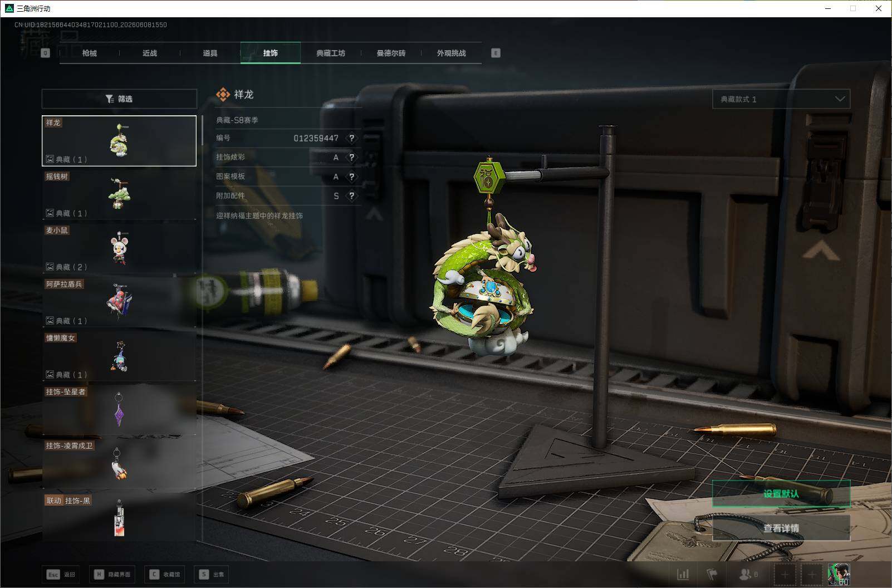Select the 麦小鼠 charm in the list

[119, 248]
